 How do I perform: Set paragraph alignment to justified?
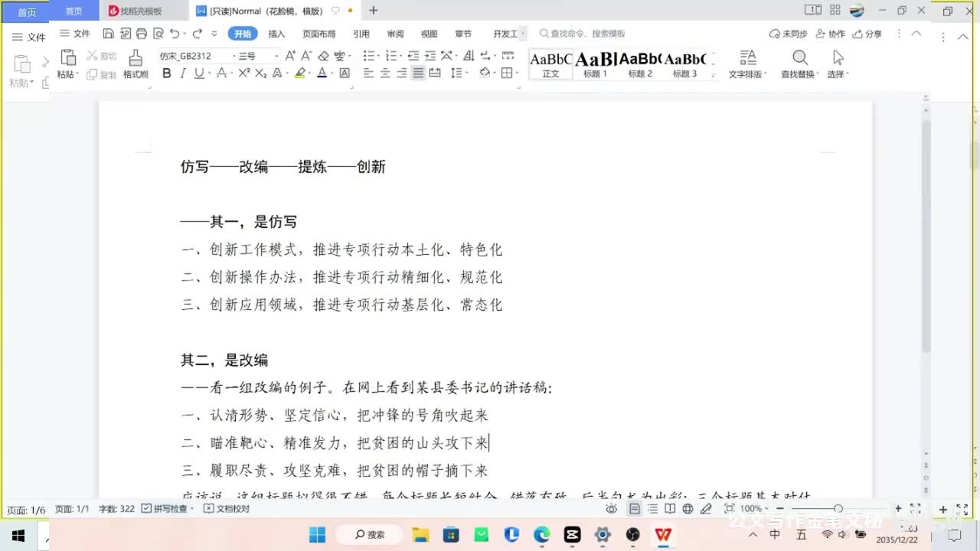pos(418,73)
